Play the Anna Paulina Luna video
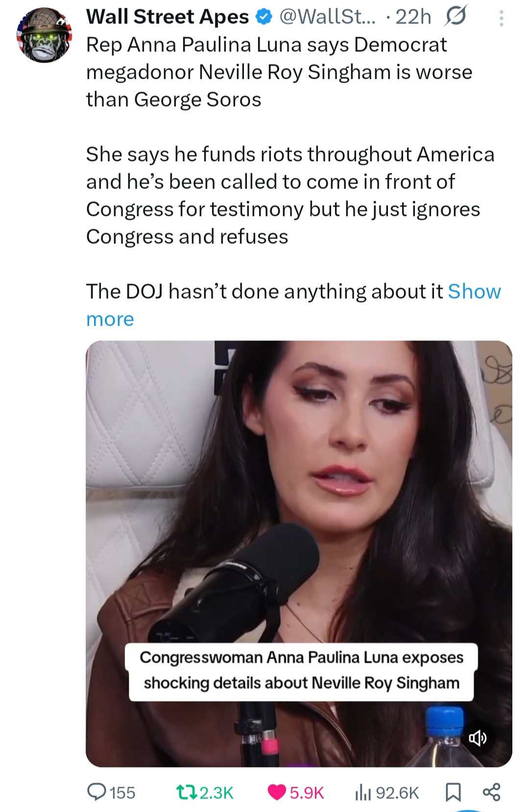Viewport: 529px width, 812px height. (x=299, y=490)
